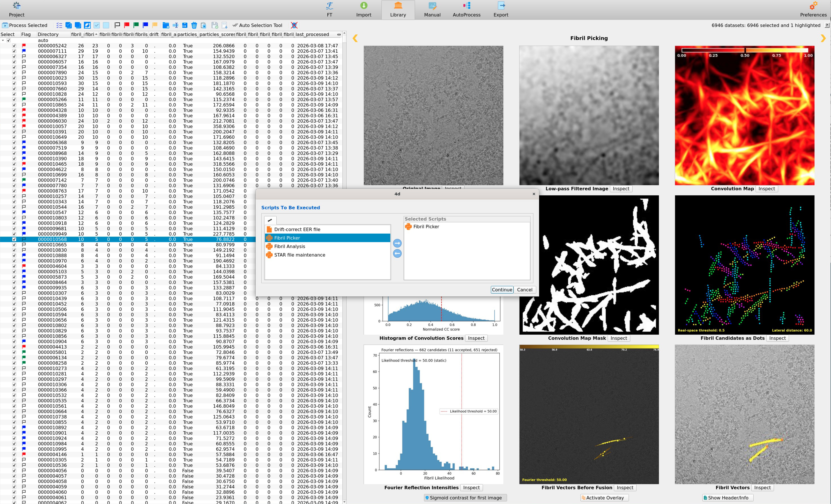Go to next panel with right chevron

[823, 39]
